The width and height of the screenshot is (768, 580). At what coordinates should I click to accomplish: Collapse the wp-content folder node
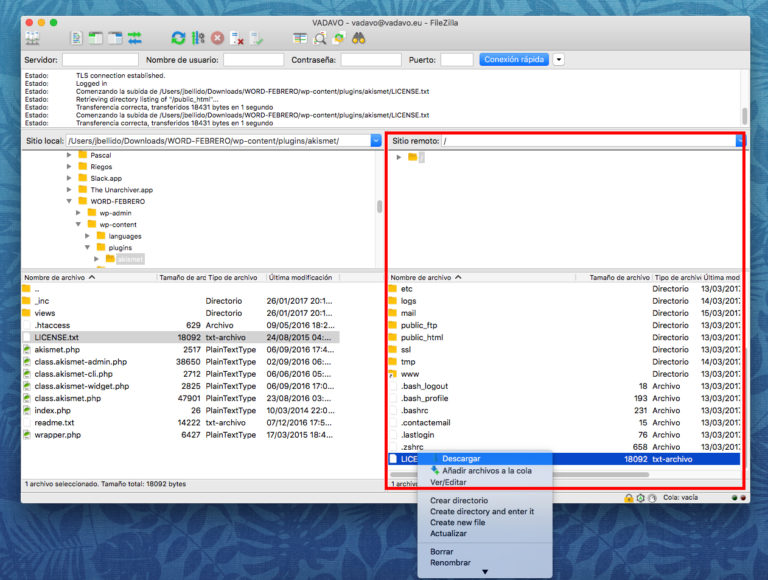(x=78, y=224)
